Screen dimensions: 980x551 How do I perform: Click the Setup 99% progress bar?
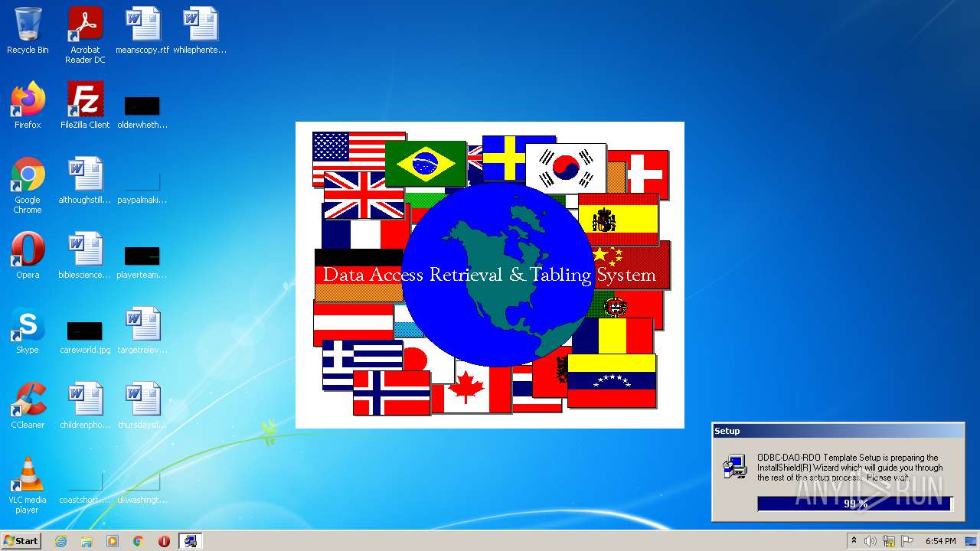[x=854, y=504]
